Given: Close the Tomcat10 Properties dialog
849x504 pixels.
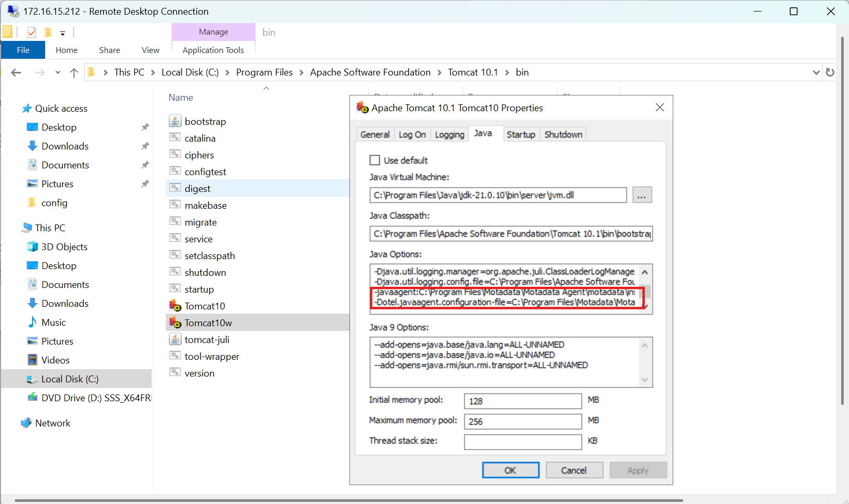Looking at the screenshot, I should click(660, 108).
